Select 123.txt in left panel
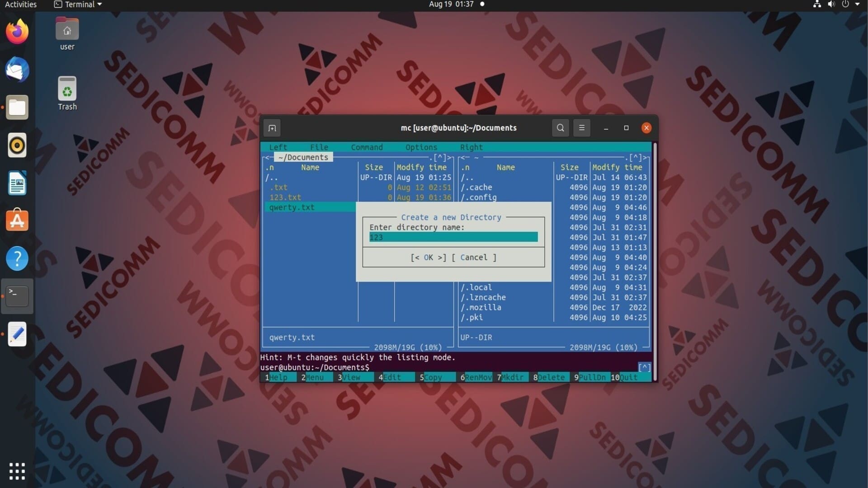Viewport: 868px width, 488px height. pos(285,197)
